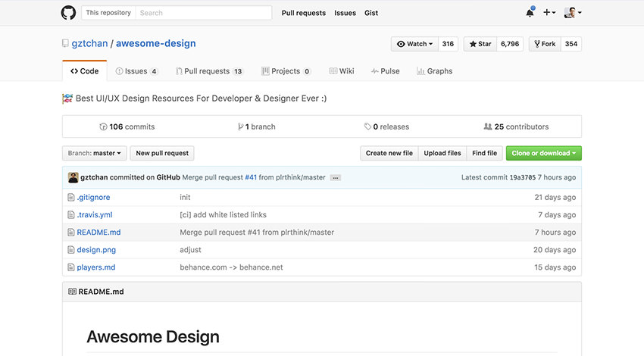
Task: Open the Pulse tab
Action: pyautogui.click(x=385, y=71)
